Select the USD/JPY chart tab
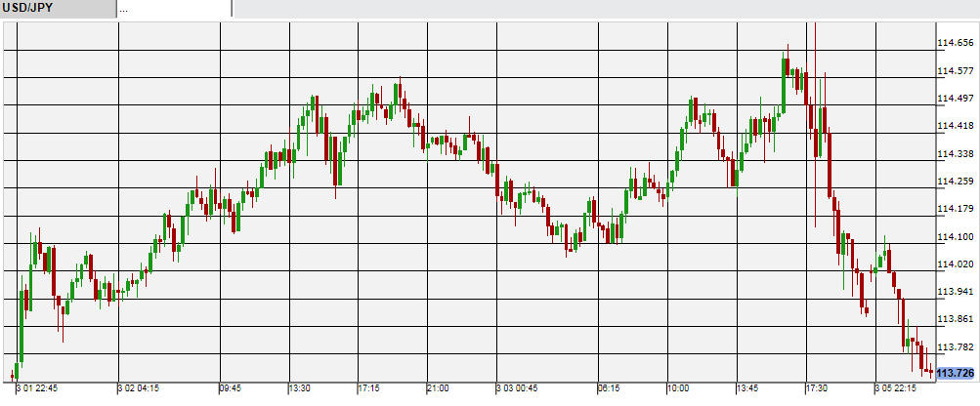 (58, 9)
